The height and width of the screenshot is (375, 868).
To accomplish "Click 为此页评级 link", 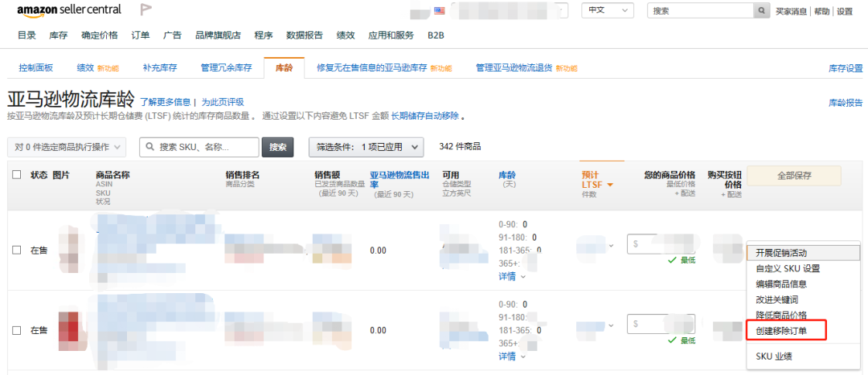I will coord(223,102).
